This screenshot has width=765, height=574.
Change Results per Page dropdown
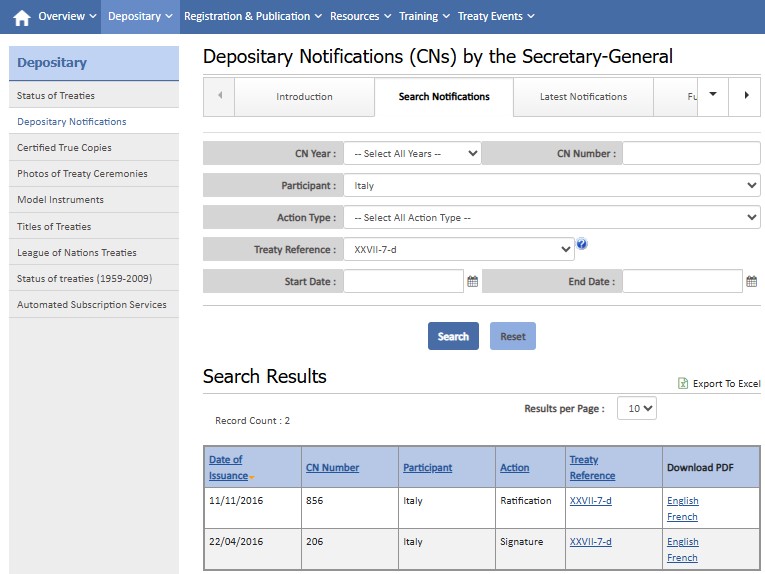point(637,408)
